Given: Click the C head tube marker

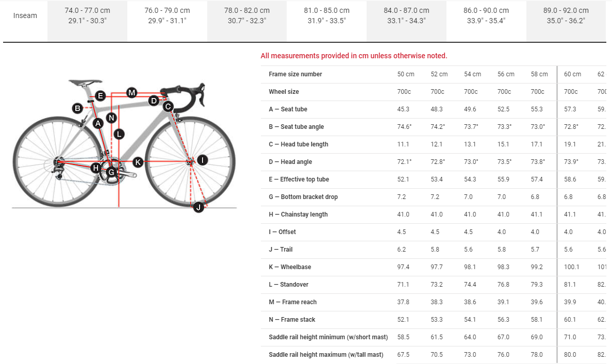Looking at the screenshot, I should tap(168, 107).
